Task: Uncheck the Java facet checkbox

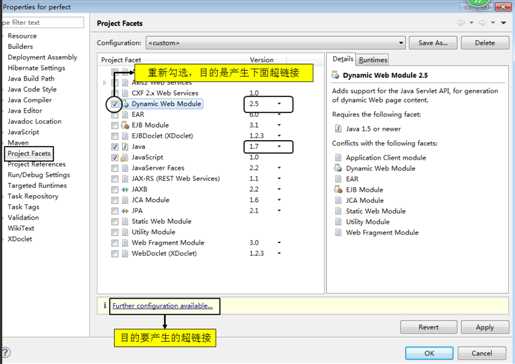Action: tap(115, 147)
